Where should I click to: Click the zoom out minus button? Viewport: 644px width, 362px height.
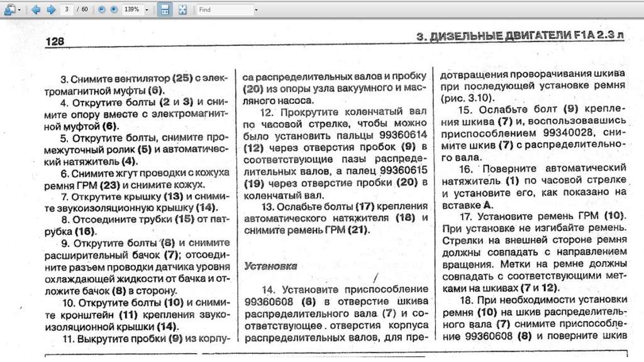click(x=102, y=9)
